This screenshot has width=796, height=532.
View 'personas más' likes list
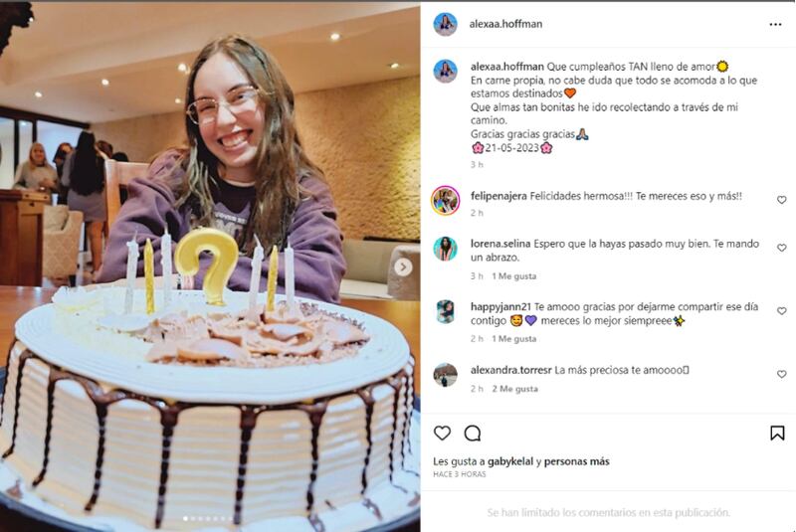click(x=577, y=461)
